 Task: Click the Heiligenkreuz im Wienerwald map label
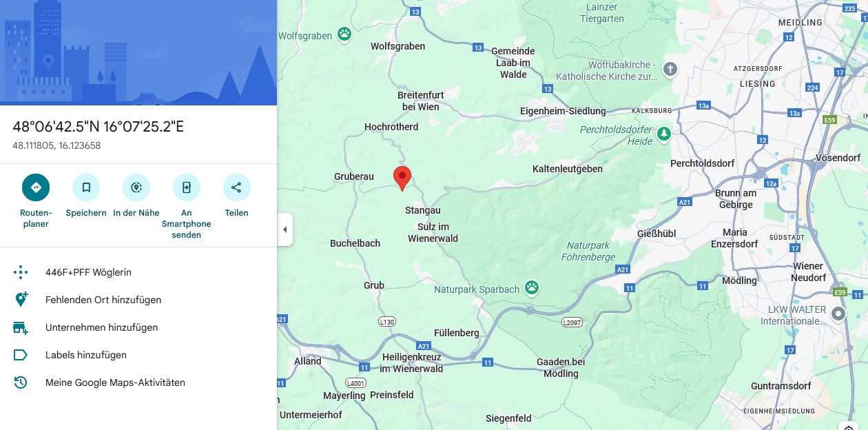pos(411,363)
